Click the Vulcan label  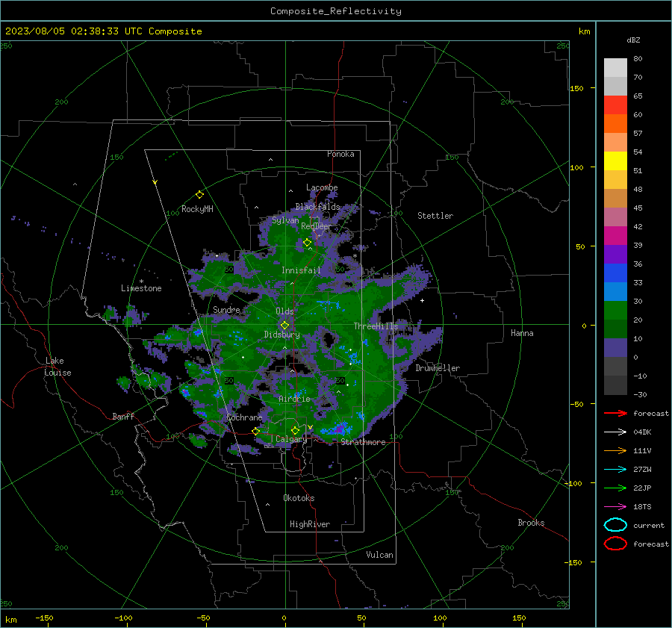(379, 555)
